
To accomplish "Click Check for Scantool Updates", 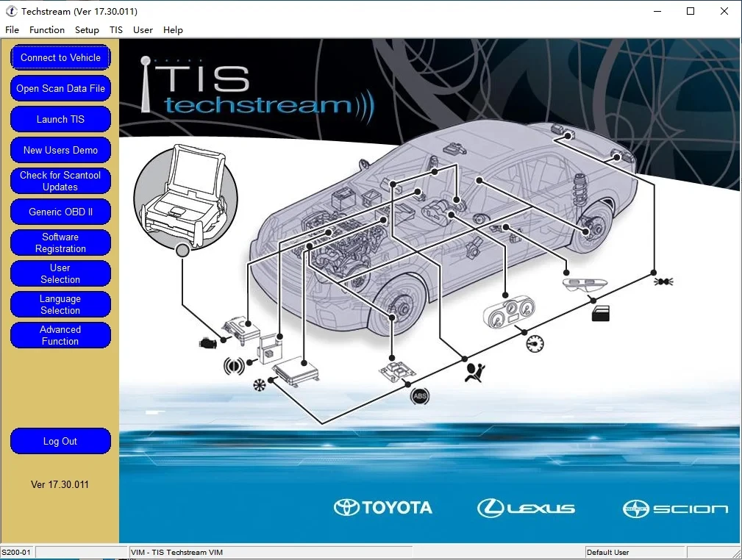I will coord(60,181).
